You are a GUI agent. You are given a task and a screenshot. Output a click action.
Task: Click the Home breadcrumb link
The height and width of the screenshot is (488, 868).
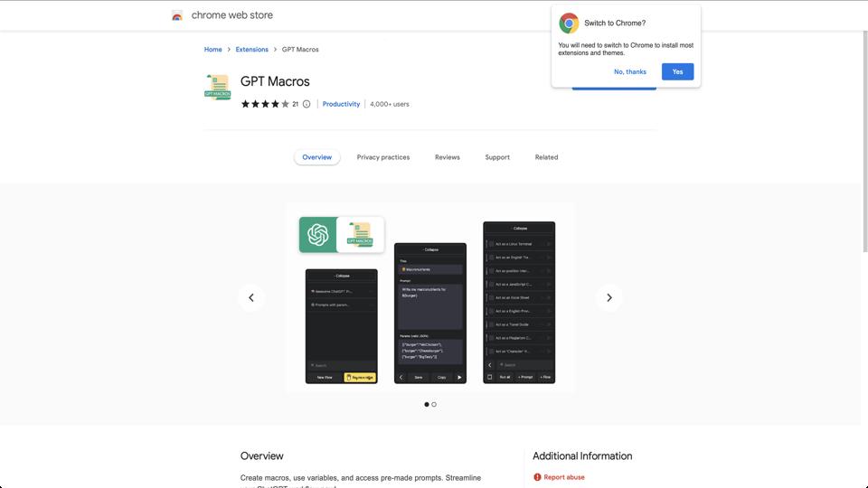(212, 49)
